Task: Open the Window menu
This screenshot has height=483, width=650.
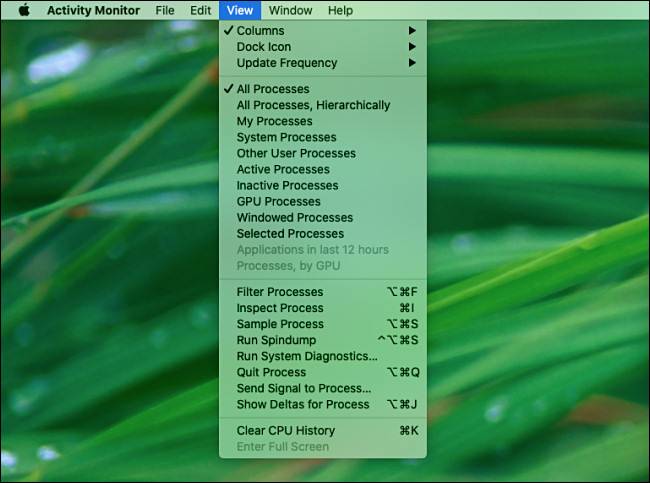Action: click(291, 10)
